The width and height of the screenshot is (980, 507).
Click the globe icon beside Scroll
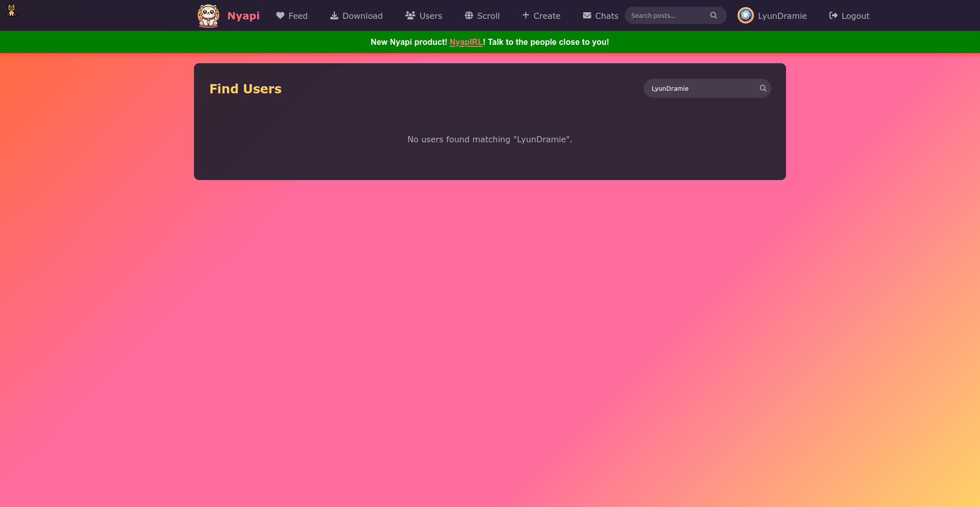click(469, 16)
